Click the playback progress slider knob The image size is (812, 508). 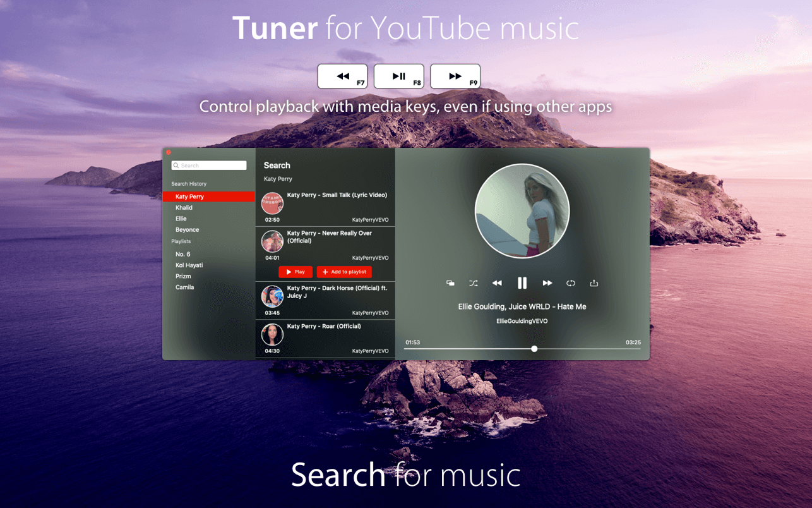coord(534,349)
